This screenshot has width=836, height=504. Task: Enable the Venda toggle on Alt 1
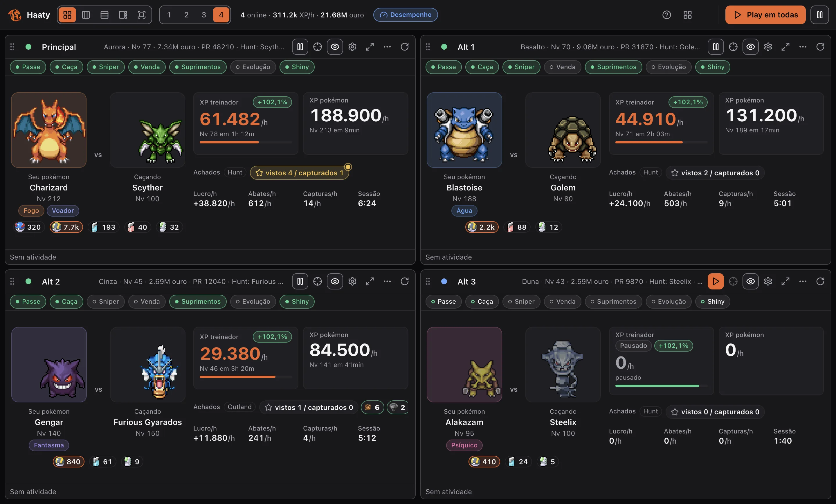point(562,67)
